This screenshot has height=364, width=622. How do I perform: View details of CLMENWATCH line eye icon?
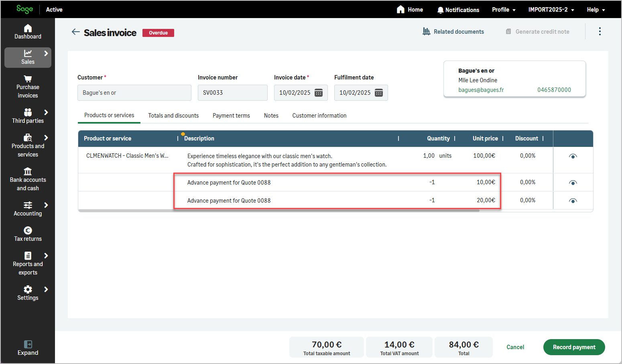click(573, 156)
